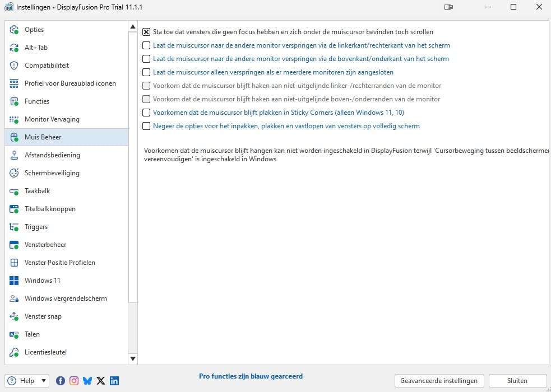The image size is (551, 392).
Task: Click the disabled boven-/onderranden checkbox
Action: tap(146, 99)
